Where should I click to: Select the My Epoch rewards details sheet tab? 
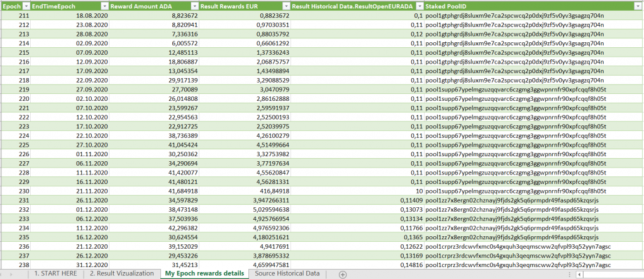coord(204,273)
